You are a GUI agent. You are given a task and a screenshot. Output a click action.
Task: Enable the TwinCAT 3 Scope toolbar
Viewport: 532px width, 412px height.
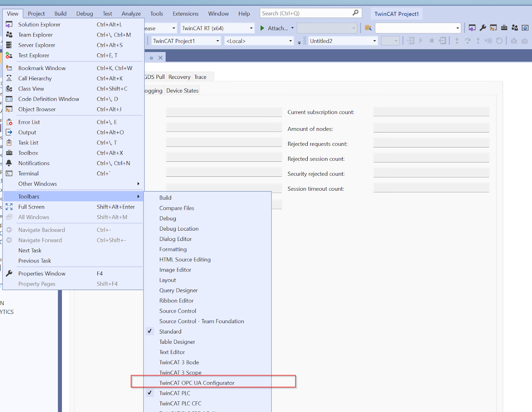click(x=207, y=372)
